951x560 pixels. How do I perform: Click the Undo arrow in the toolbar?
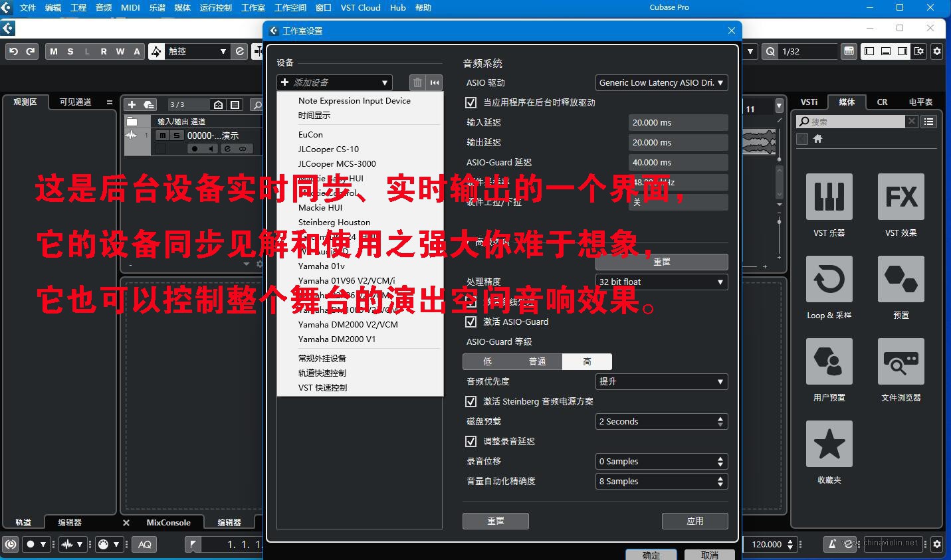(13, 51)
